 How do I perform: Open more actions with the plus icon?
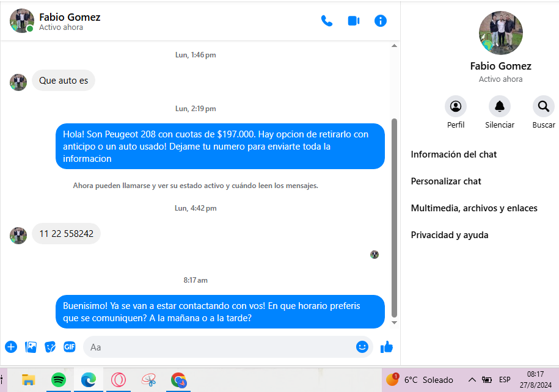11,347
